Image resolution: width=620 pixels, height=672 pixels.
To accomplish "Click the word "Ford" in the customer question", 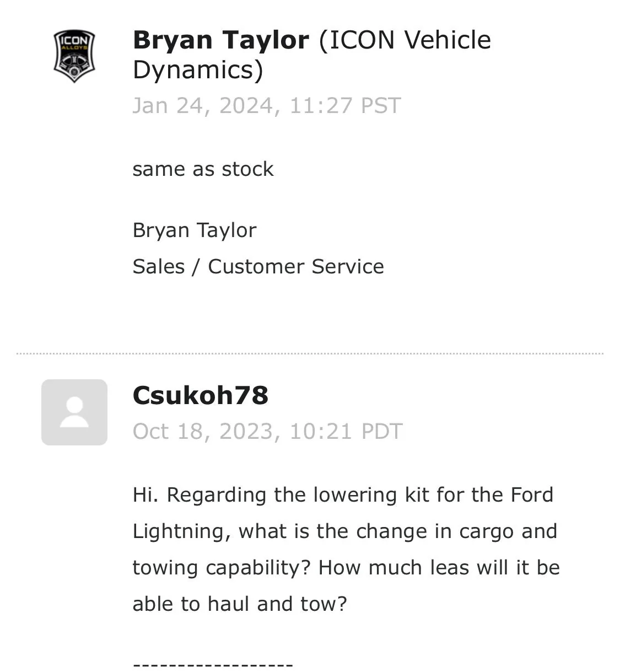I will [x=531, y=494].
